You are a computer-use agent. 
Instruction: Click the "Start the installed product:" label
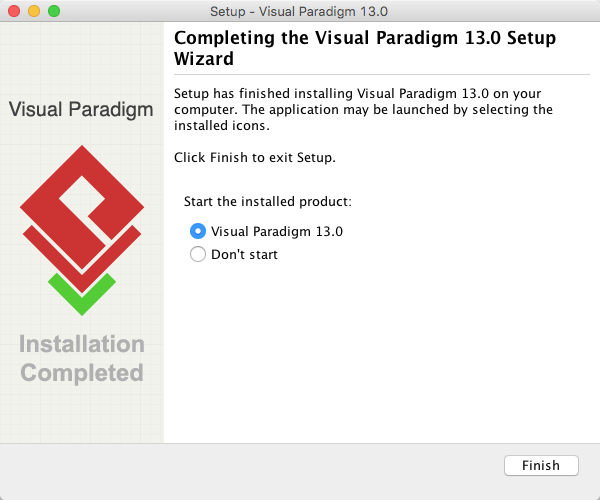[x=267, y=201]
